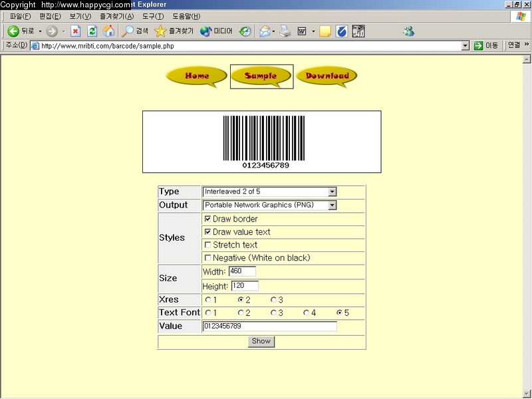This screenshot has height=399, width=532.
Task: Open the 파일(F) File menu
Action: click(x=20, y=16)
